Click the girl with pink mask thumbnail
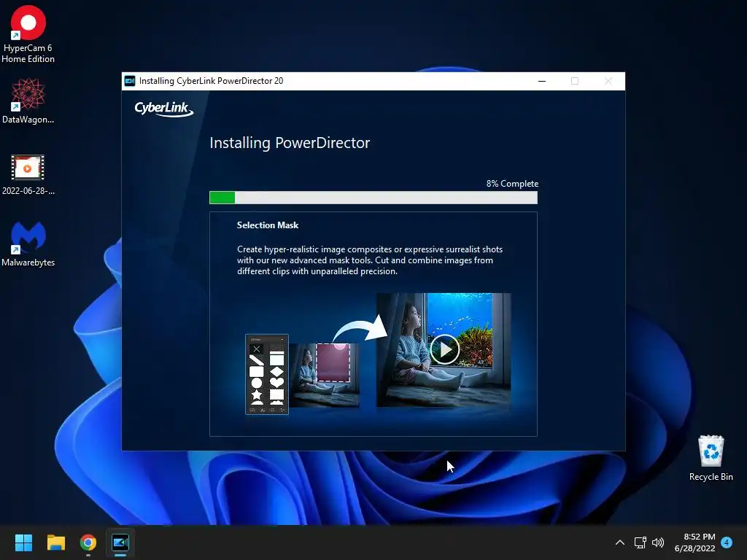Viewport: 747px width, 560px height. (325, 376)
